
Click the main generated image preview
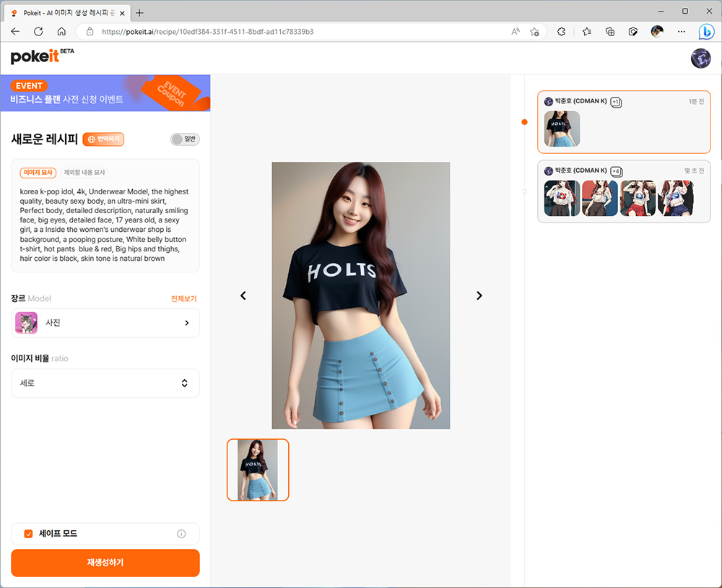tap(360, 295)
